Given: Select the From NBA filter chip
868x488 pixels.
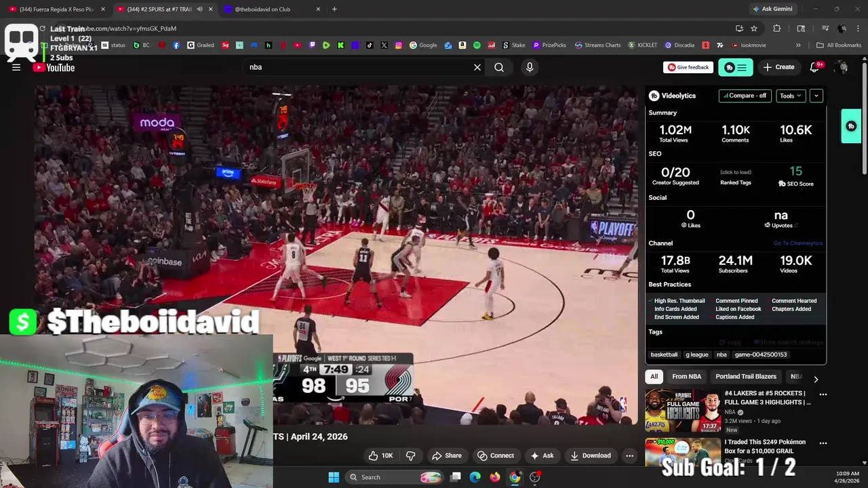Looking at the screenshot, I should point(686,376).
